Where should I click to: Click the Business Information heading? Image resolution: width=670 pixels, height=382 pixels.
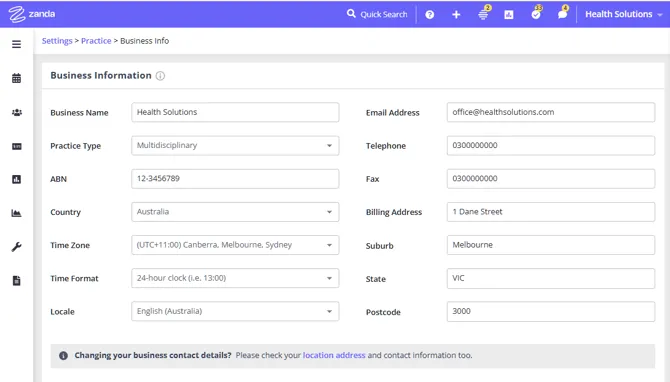pyautogui.click(x=101, y=76)
